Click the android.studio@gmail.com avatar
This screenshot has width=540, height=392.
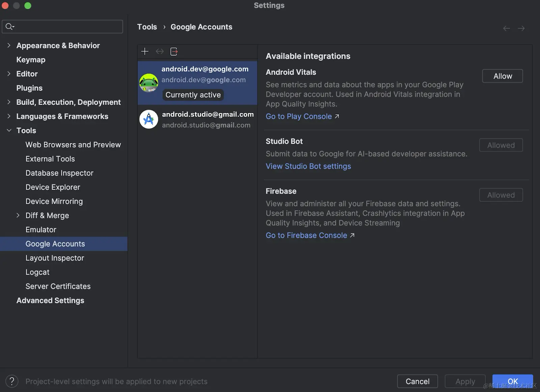coord(148,119)
